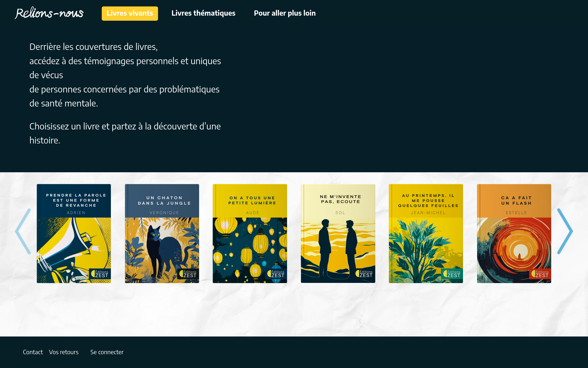Open Adrien's book Prendre la parole
The height and width of the screenshot is (368, 588).
click(x=74, y=233)
